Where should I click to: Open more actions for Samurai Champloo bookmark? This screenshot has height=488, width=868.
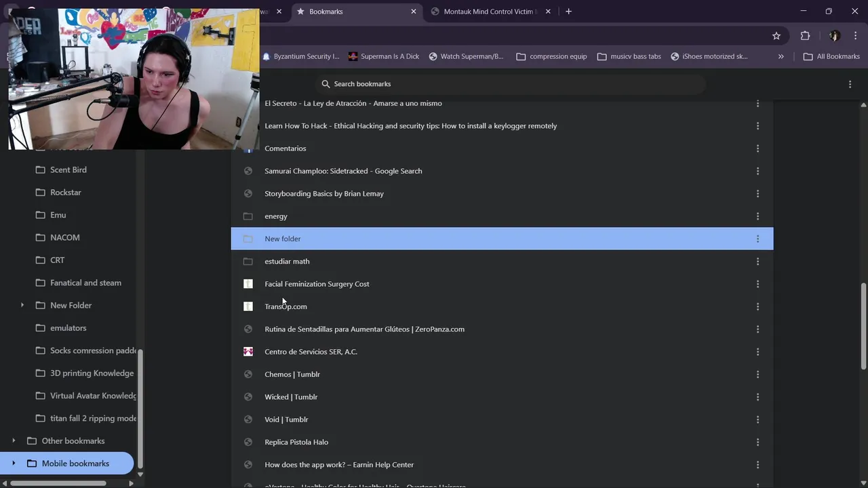pyautogui.click(x=757, y=171)
